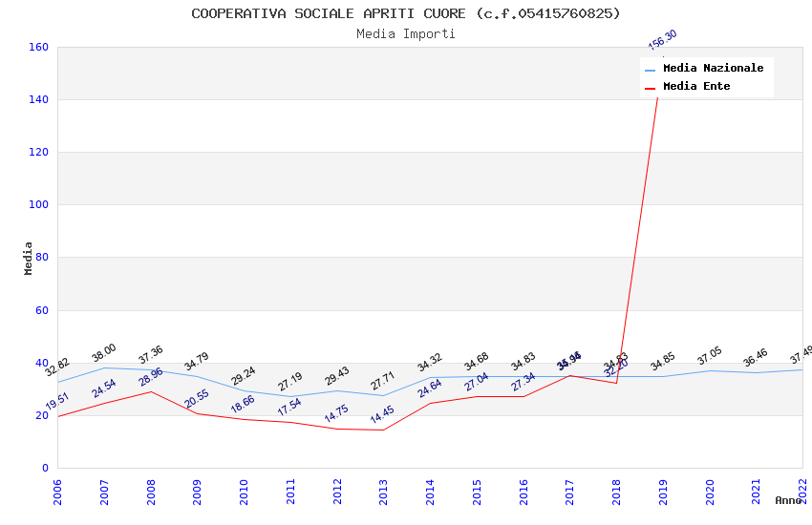The height and width of the screenshot is (525, 812).
Task: Click the Media Nazionale legend label
Action: [x=713, y=68]
